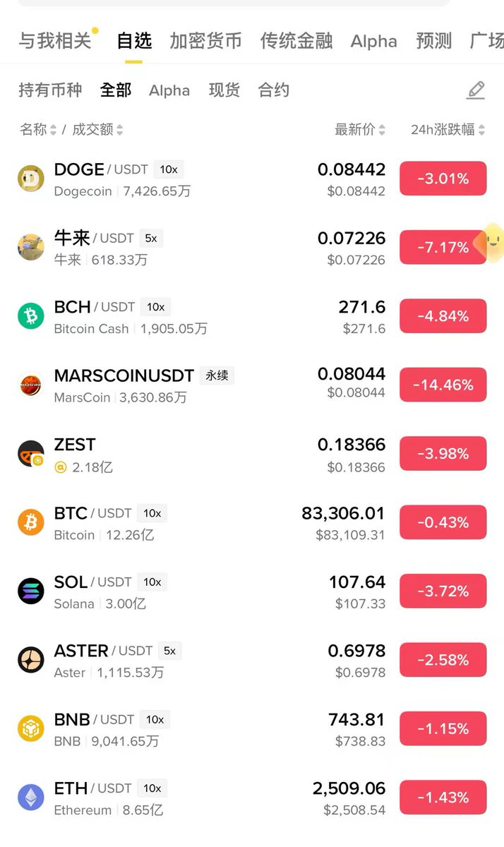Tap the Dogecoin coin icon
This screenshot has height=847, width=504.
(x=31, y=178)
